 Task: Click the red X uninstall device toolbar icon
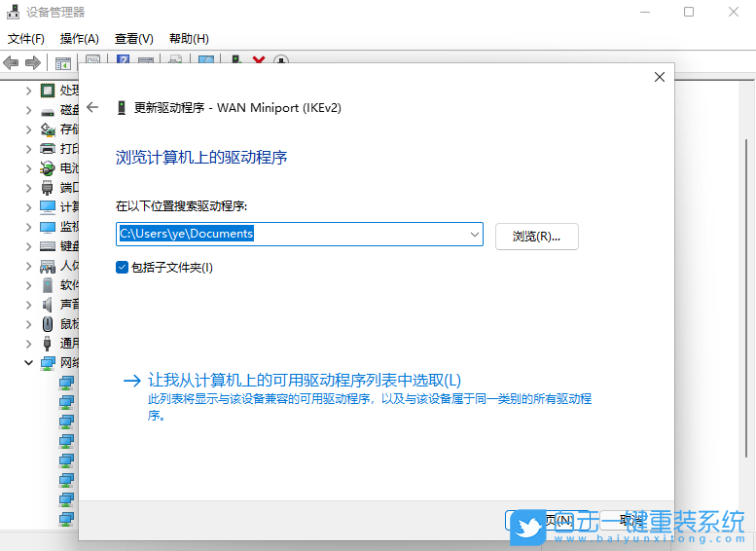coord(259,60)
